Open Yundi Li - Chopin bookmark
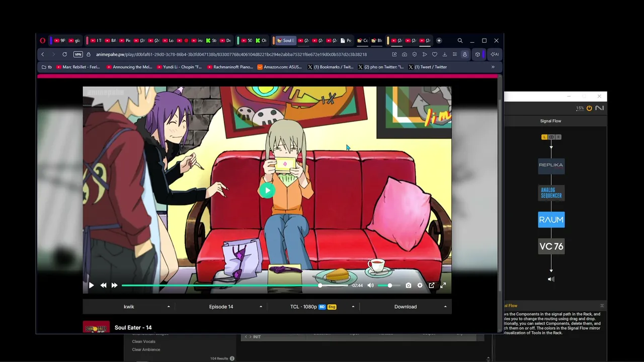Image resolution: width=644 pixels, height=362 pixels. (x=180, y=67)
